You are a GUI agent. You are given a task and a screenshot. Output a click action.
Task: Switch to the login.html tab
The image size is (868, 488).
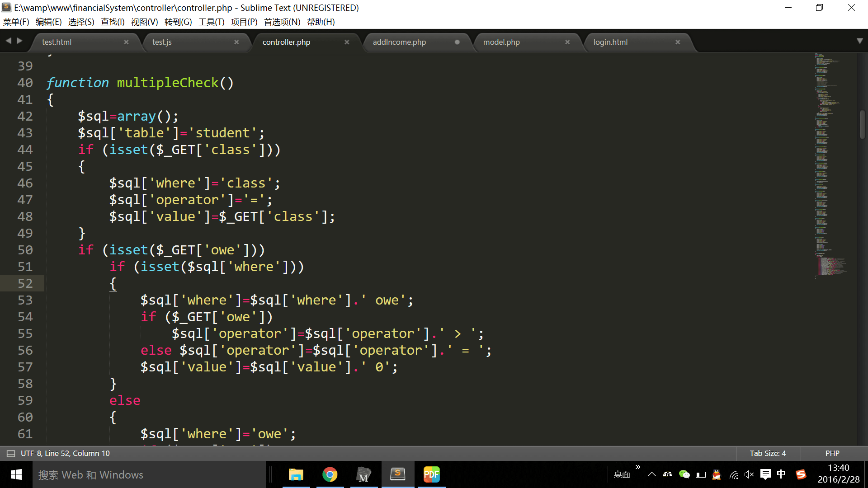pos(610,42)
